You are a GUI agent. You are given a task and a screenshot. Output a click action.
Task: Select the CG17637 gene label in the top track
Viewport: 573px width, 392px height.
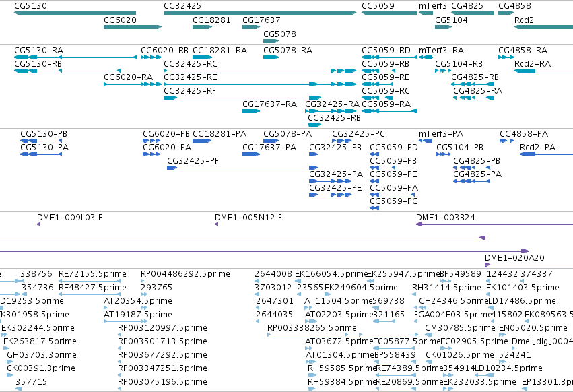pos(261,20)
